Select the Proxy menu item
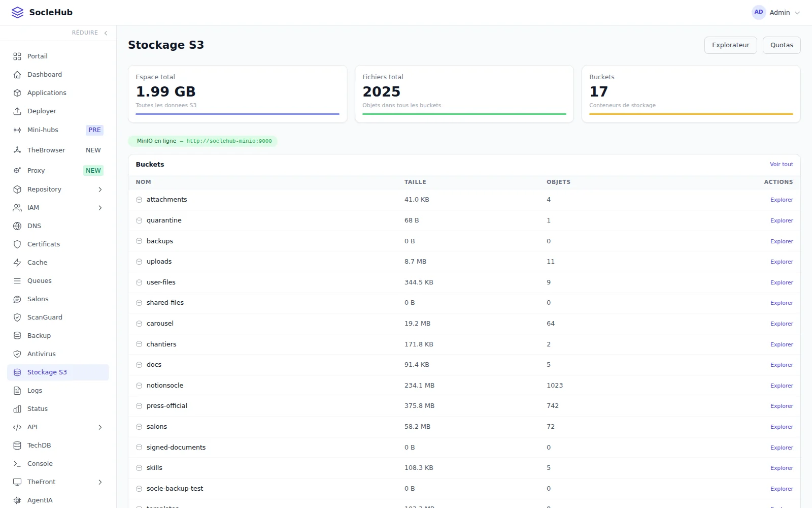 pyautogui.click(x=58, y=171)
